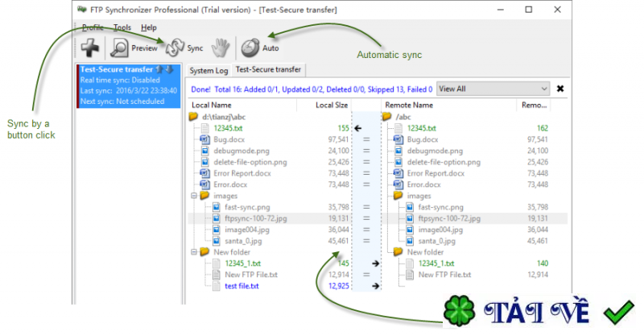Screen dimensions: 644x336
Task: Select remote file ftpsync-100-72.jpg
Action: click(x=449, y=218)
